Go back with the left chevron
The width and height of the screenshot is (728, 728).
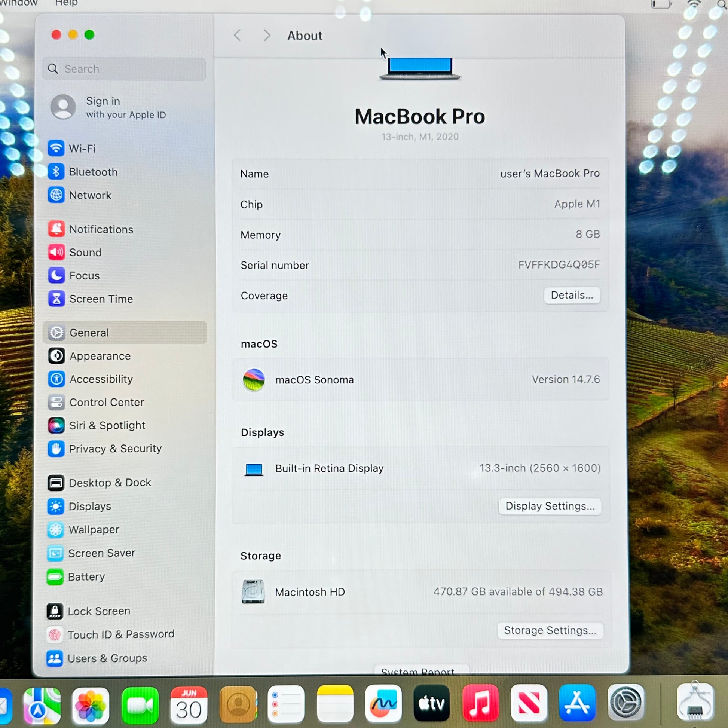pyautogui.click(x=238, y=36)
